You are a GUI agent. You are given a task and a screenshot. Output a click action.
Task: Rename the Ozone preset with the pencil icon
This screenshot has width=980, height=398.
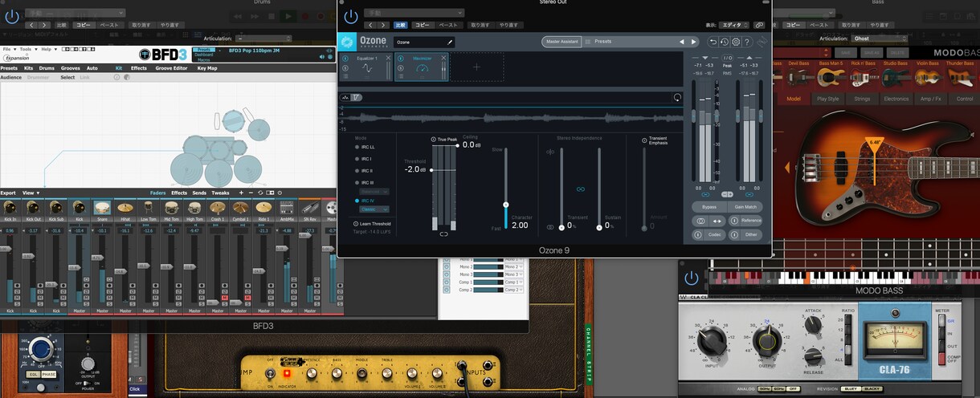pos(450,42)
